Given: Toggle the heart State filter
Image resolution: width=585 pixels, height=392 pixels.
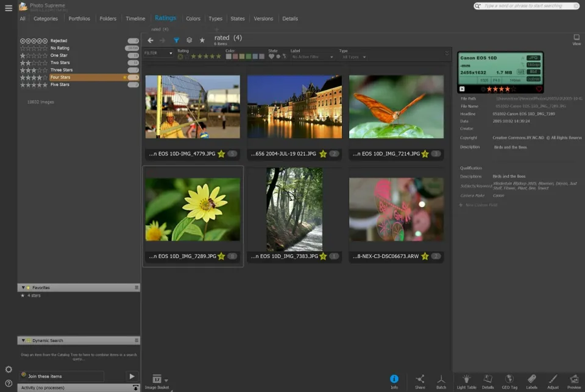Looking at the screenshot, I should coord(271,57).
